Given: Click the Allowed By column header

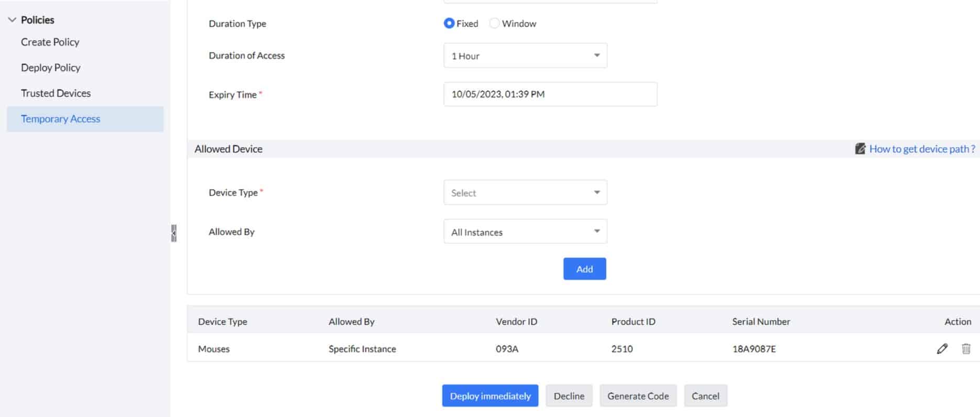Looking at the screenshot, I should tap(352, 322).
